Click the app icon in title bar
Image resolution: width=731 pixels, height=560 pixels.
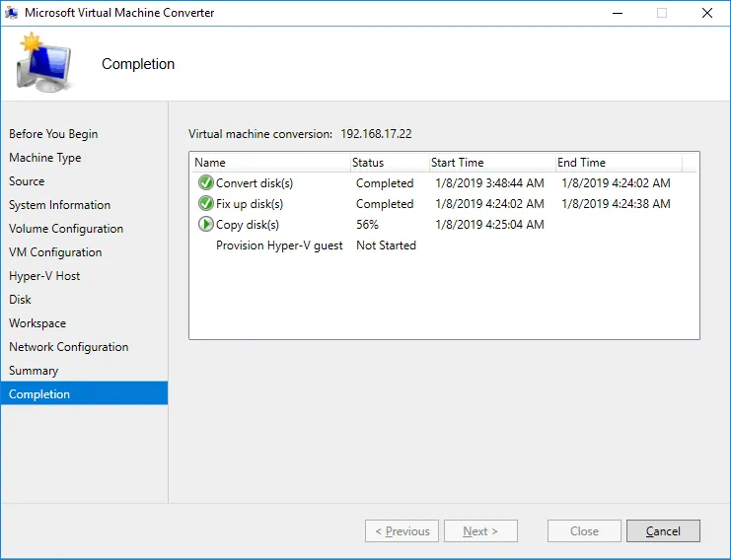12,13
